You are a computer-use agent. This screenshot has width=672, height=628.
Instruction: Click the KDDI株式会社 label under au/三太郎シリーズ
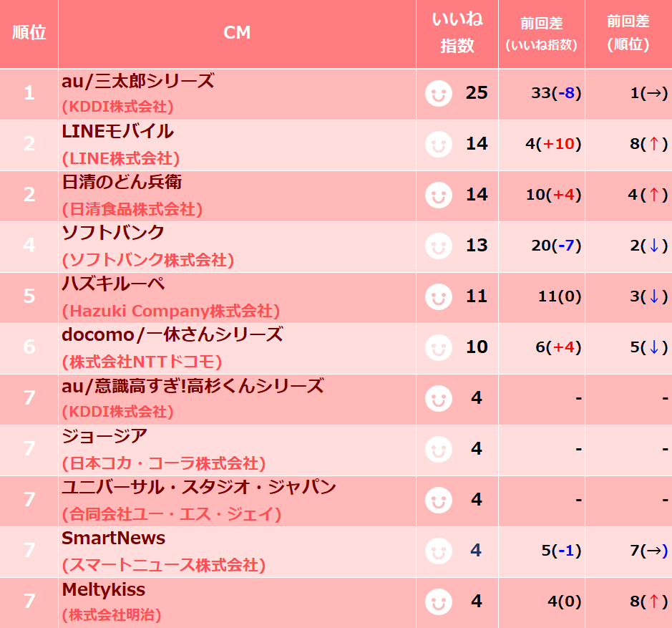[117, 107]
